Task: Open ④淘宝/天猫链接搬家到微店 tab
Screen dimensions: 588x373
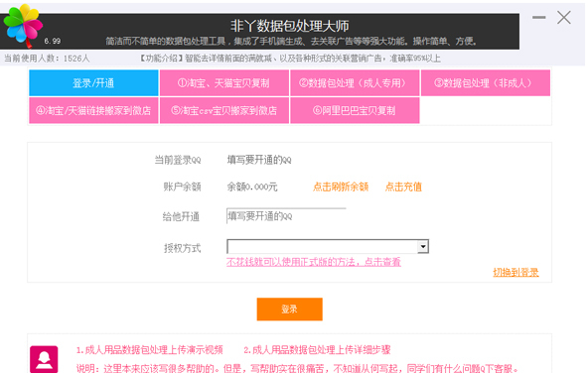Action: [93, 110]
